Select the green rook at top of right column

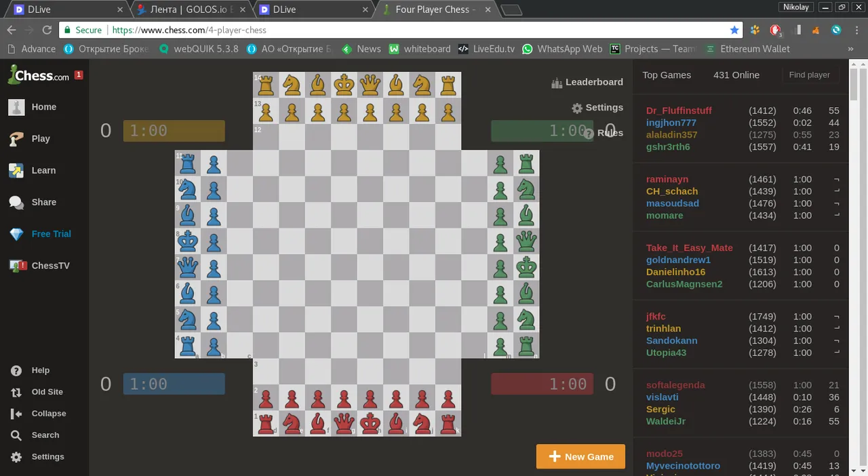coord(526,163)
